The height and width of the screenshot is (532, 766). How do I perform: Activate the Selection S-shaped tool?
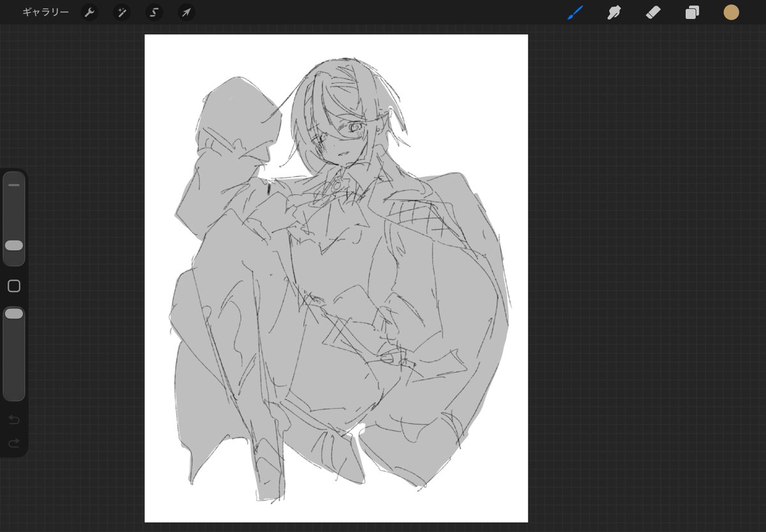coord(154,12)
